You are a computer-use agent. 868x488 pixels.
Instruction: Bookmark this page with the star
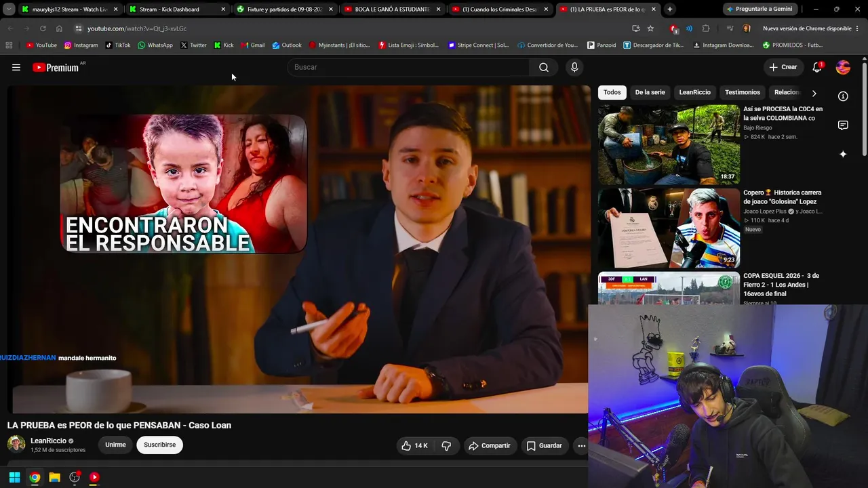650,28
